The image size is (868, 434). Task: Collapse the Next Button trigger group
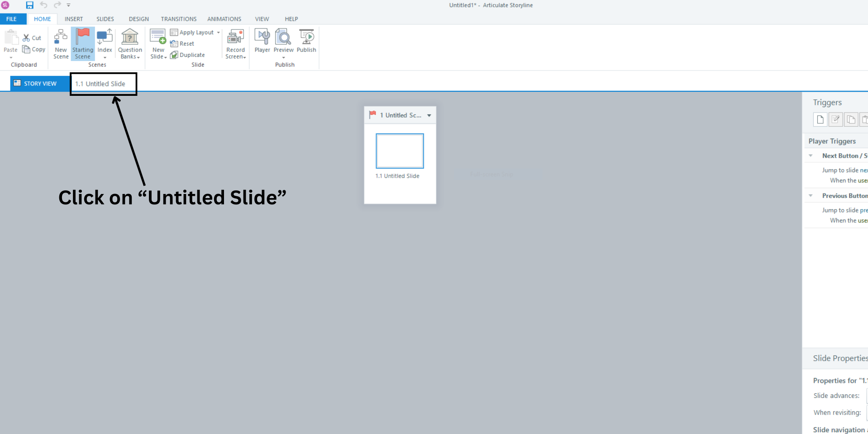pos(811,156)
